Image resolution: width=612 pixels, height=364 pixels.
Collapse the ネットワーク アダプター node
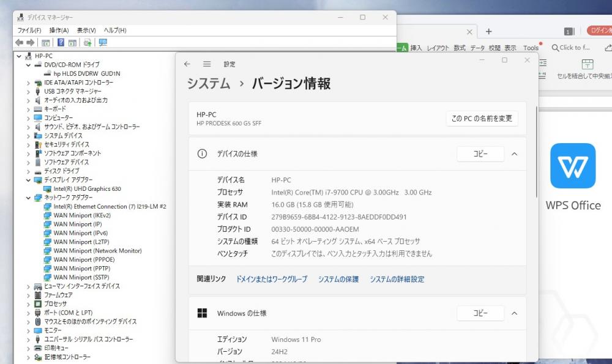coord(28,198)
